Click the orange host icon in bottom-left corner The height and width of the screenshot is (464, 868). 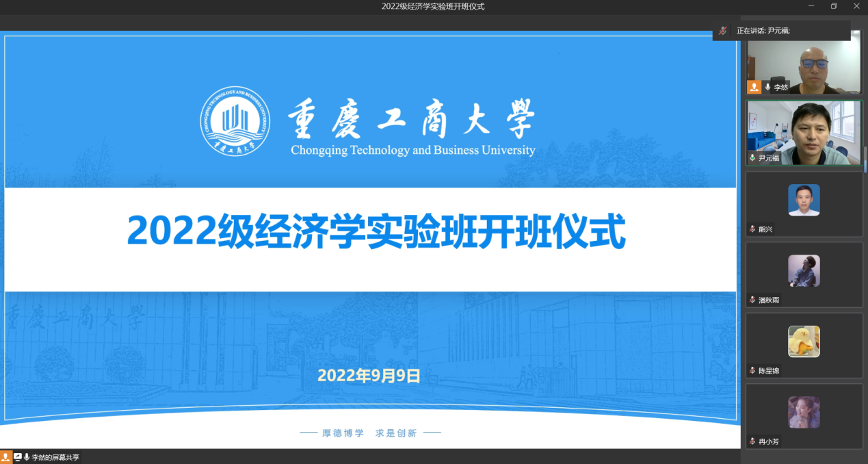click(6, 457)
